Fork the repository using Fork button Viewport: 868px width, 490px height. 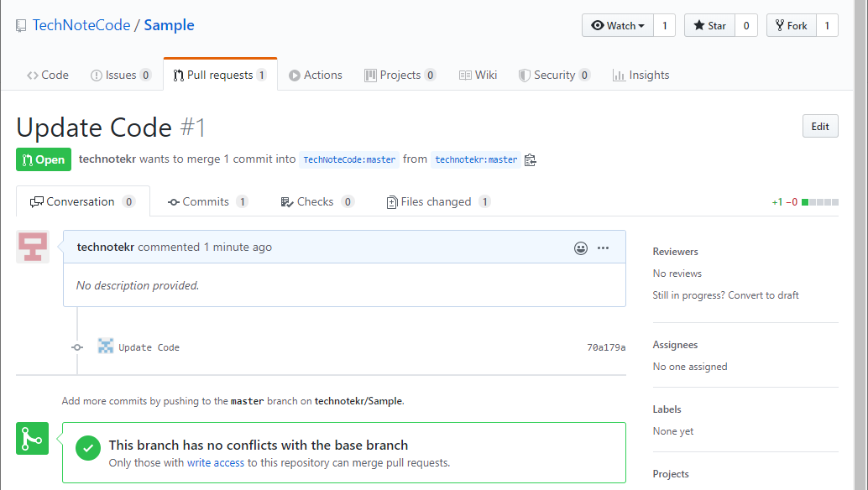[791, 25]
